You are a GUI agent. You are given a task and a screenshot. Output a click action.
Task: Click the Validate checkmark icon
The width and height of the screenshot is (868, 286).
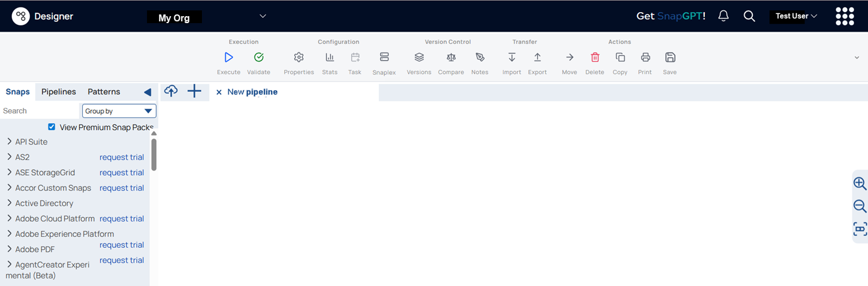click(259, 57)
